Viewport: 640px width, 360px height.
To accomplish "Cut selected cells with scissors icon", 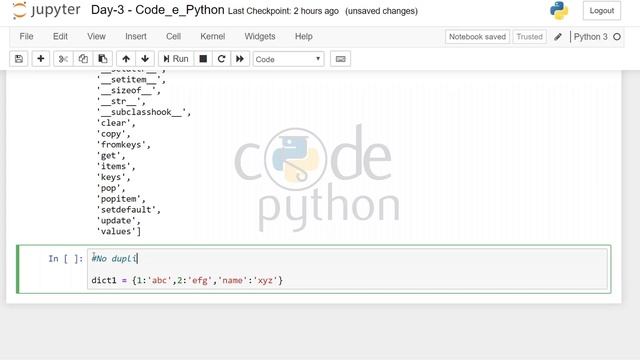I will [63, 59].
